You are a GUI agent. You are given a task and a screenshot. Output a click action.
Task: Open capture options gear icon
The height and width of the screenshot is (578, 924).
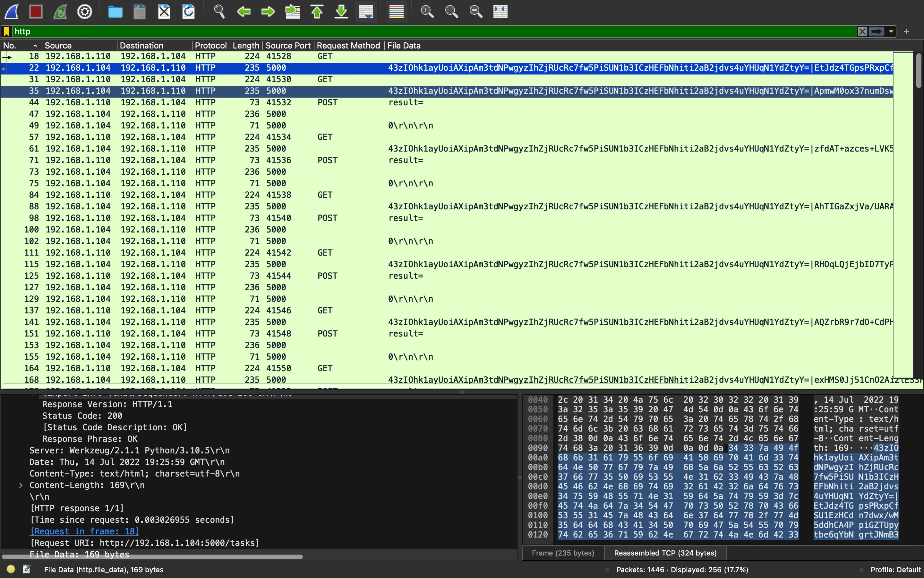click(85, 12)
